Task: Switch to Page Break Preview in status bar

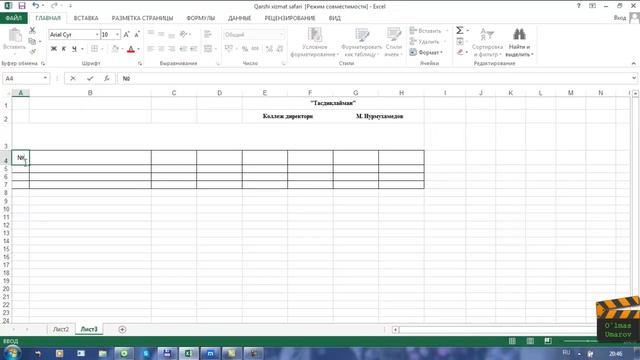Action: [548, 341]
